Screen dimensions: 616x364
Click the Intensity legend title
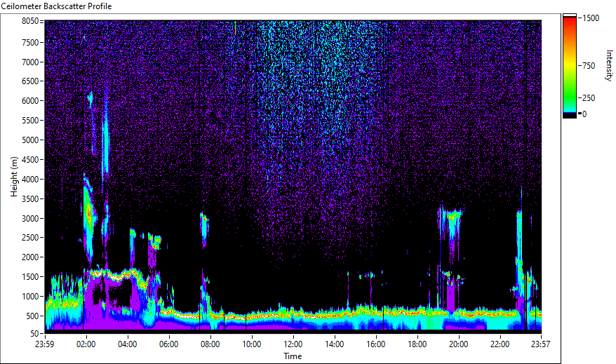(609, 65)
